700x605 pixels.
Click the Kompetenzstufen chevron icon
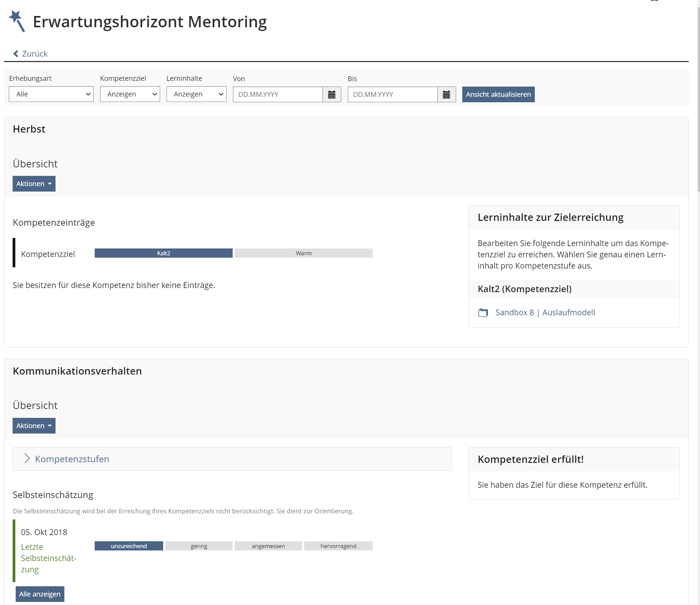coord(27,458)
